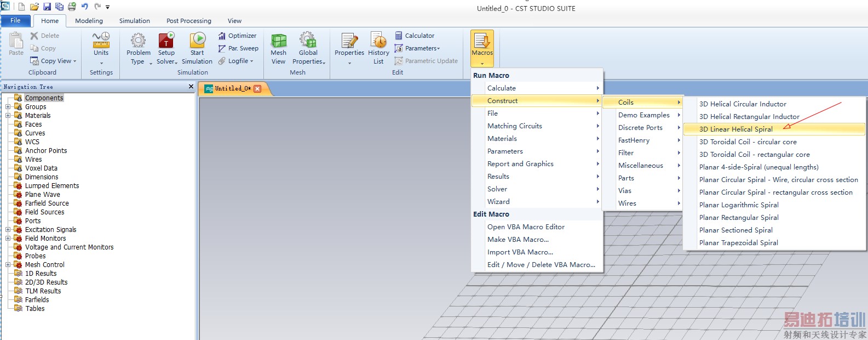The height and width of the screenshot is (340, 868).
Task: Click the Save All icon in quick access toolbar
Action: click(59, 7)
